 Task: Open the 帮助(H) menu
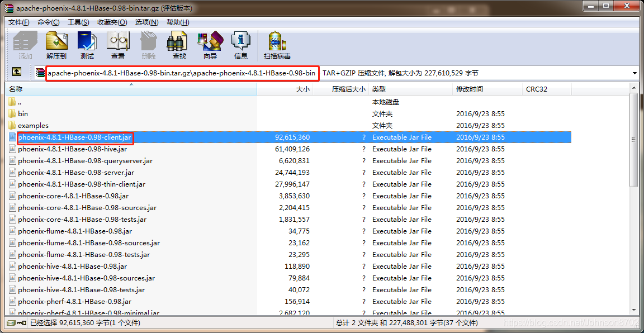(178, 22)
